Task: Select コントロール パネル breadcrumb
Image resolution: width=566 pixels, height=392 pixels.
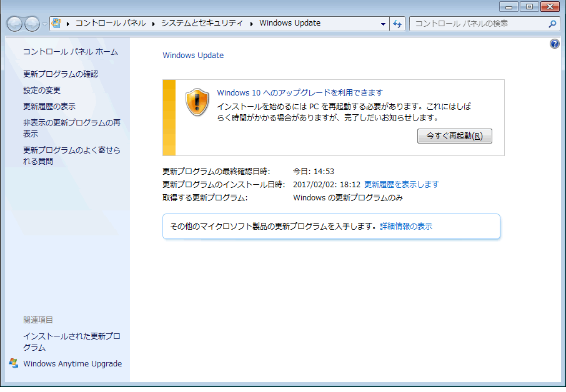Action: click(111, 24)
